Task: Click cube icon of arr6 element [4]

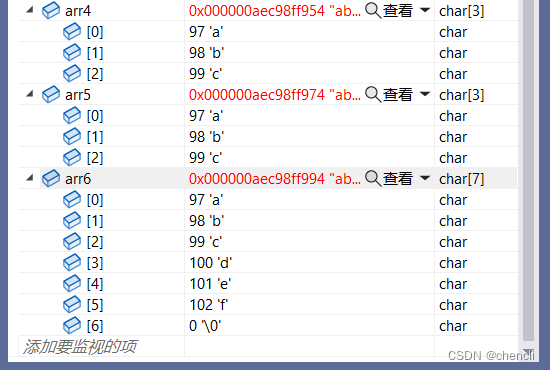Action: point(72,284)
